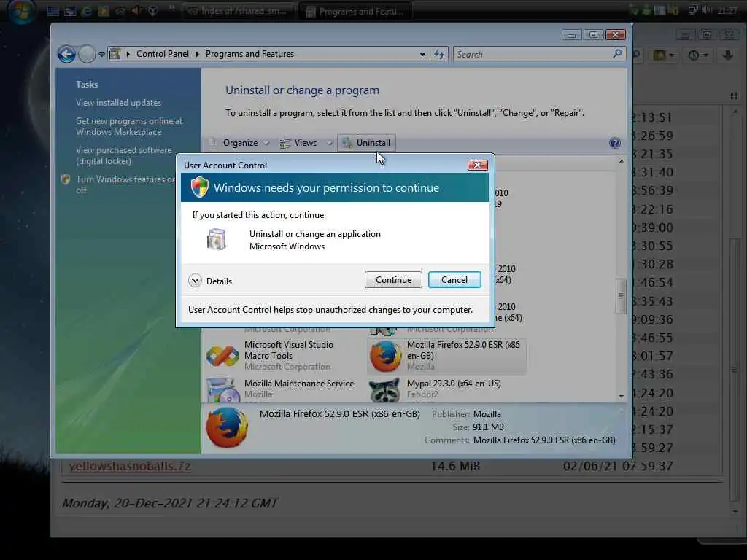The image size is (747, 560).
Task: Click Continue in User Account Control dialog
Action: (x=393, y=280)
